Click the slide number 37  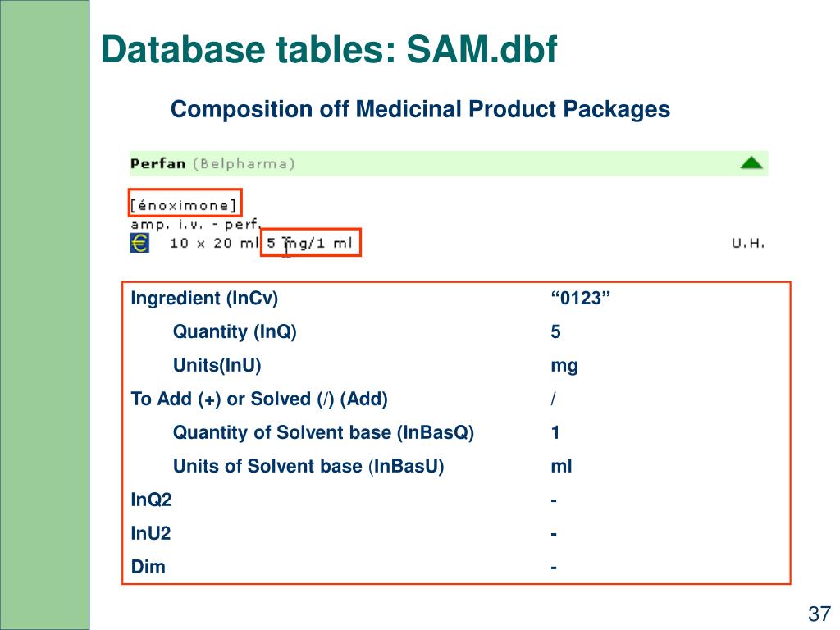pos(819,614)
